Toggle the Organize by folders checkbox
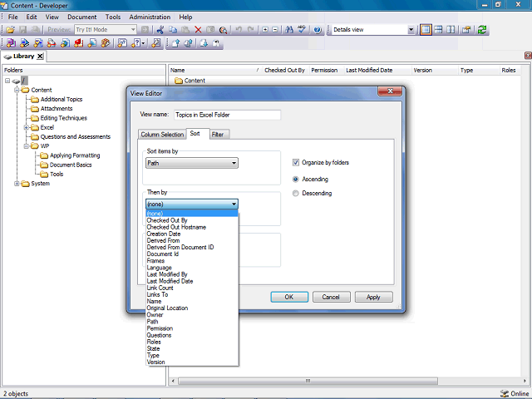 click(x=296, y=163)
